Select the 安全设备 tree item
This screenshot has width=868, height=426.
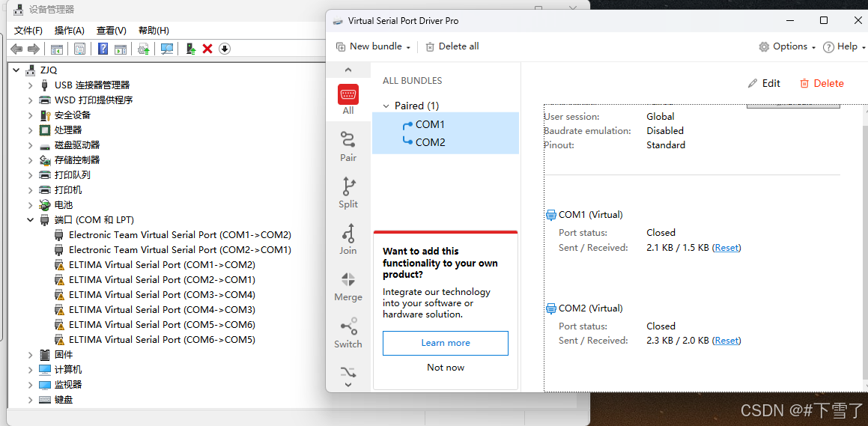73,115
